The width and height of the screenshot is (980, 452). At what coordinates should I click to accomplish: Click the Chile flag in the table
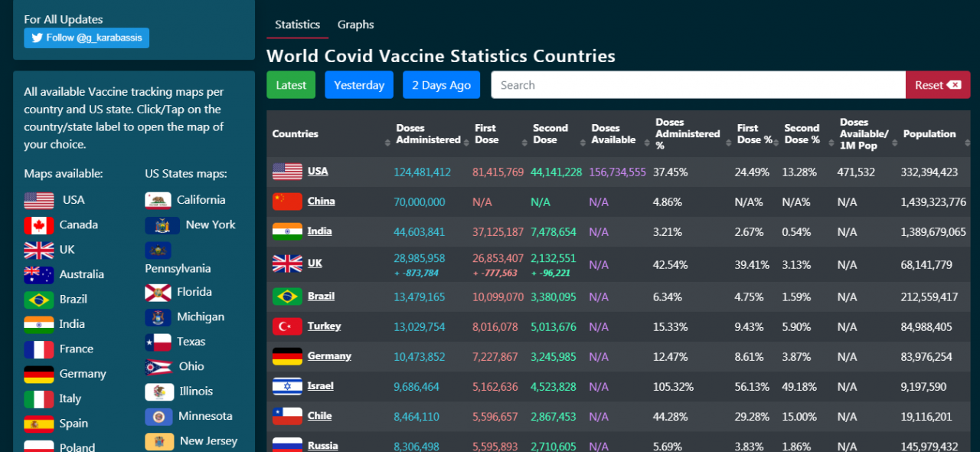(287, 416)
